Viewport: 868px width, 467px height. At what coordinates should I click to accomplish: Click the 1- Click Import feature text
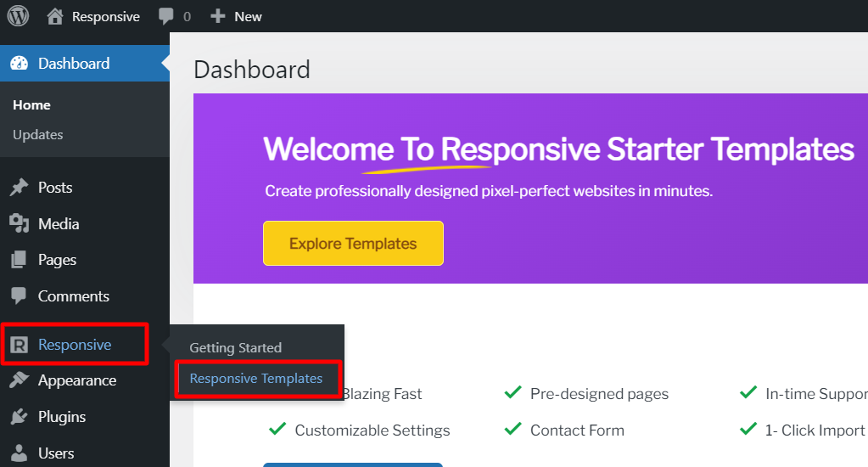815,430
